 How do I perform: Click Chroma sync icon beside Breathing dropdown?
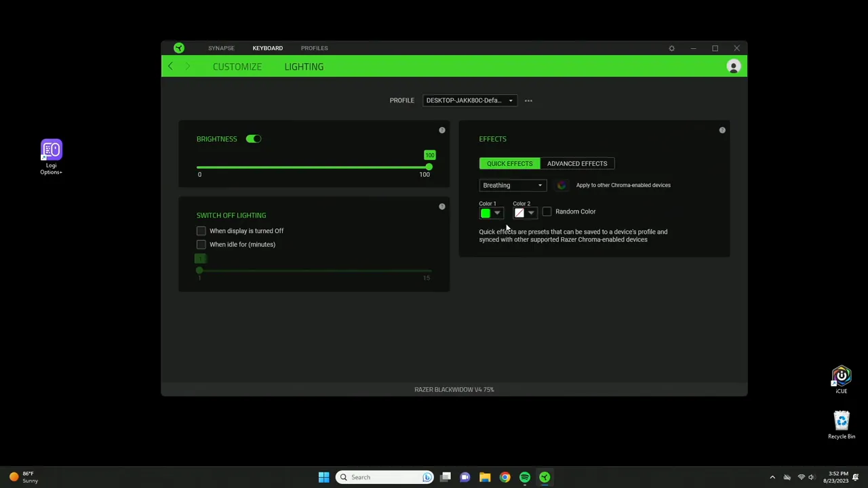tap(561, 185)
